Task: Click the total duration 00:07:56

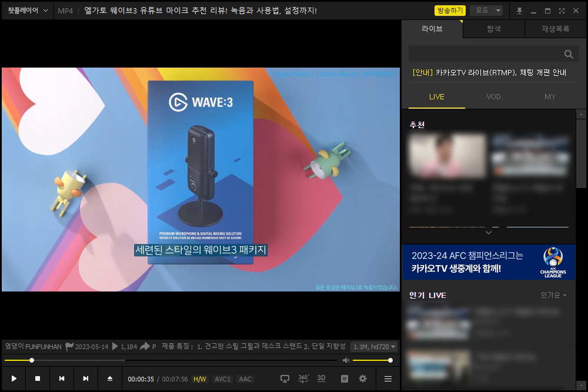Action: (175, 379)
